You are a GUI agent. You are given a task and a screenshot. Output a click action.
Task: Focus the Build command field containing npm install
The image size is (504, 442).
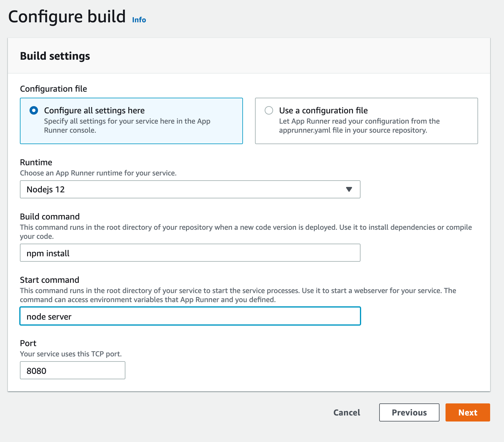tap(190, 253)
